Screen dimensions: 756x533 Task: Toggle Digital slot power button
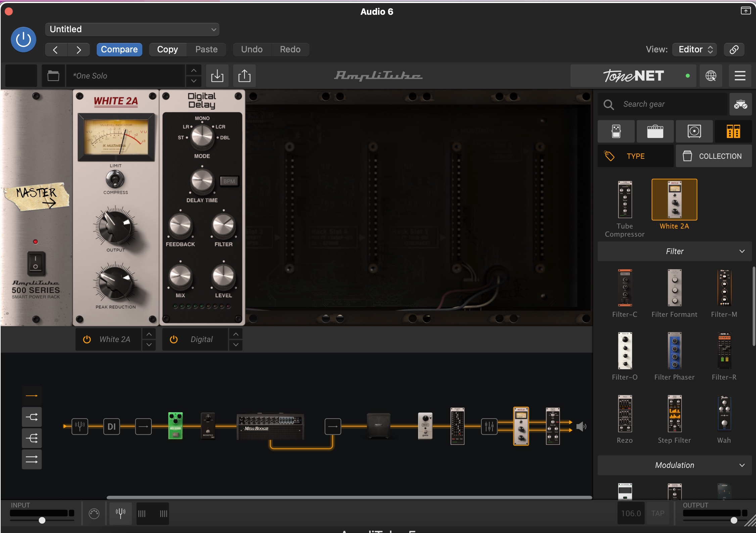pyautogui.click(x=174, y=339)
